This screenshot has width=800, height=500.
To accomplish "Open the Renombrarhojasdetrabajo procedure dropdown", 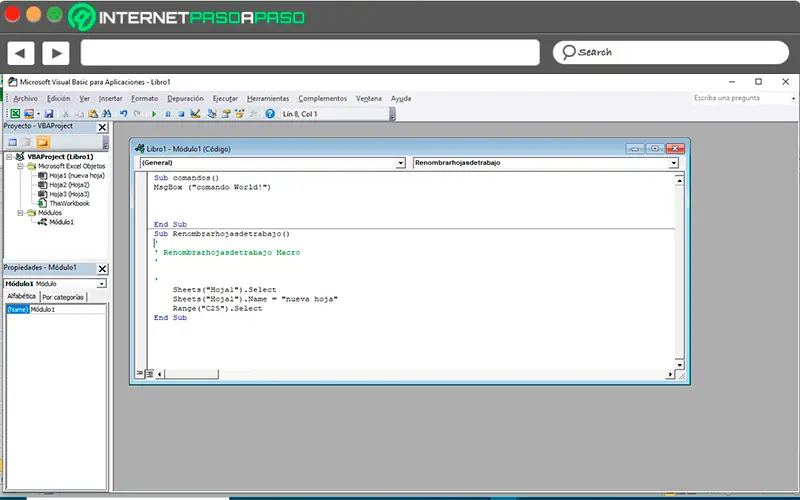I will [x=673, y=162].
